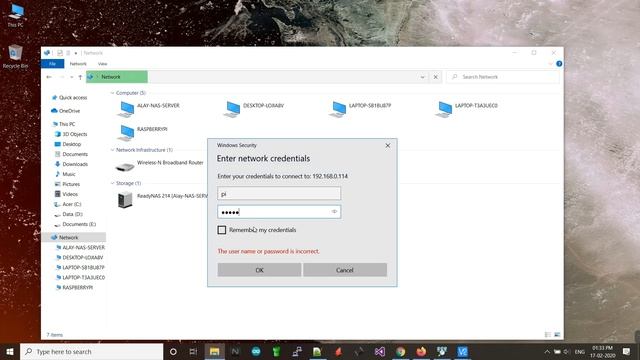Open the ReadyNAS 214 storage icon

pos(125,200)
